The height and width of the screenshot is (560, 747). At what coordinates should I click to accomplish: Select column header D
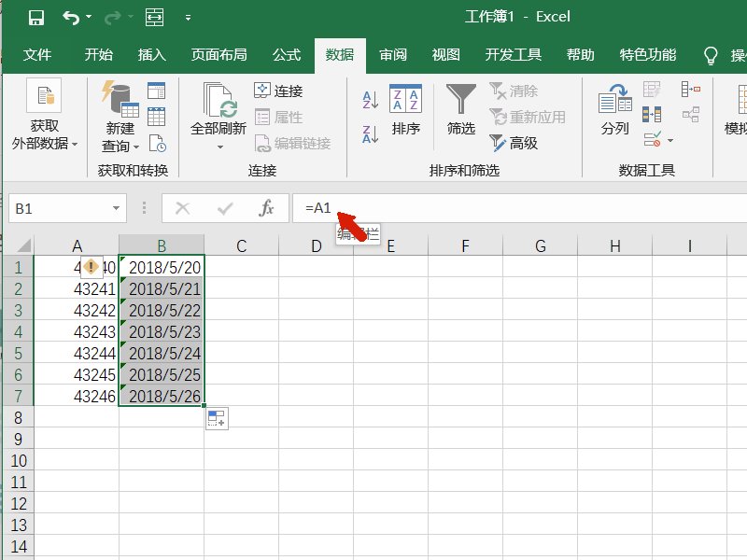(316, 245)
